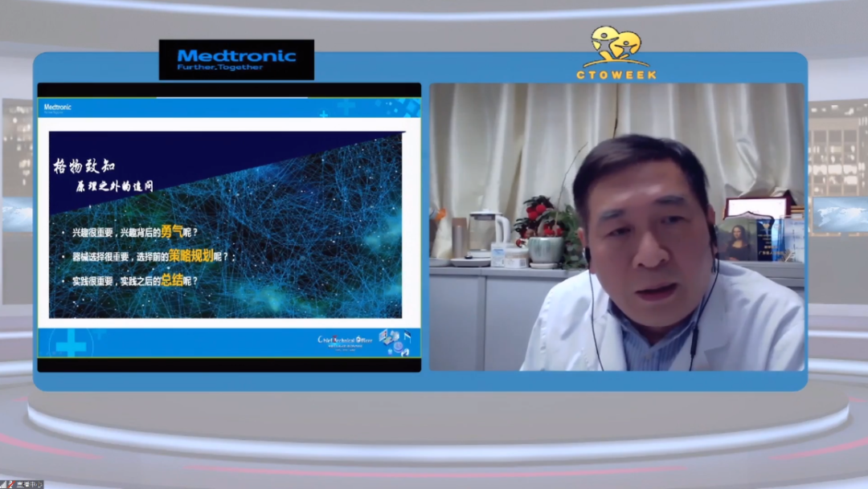The width and height of the screenshot is (868, 489).
Task: Select the shared presentation slide panel
Action: (229, 226)
